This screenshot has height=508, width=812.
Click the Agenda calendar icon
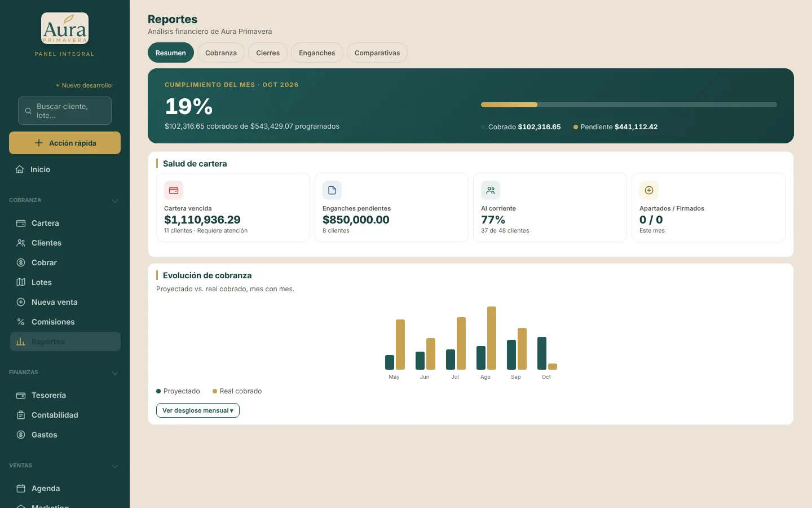pyautogui.click(x=21, y=488)
